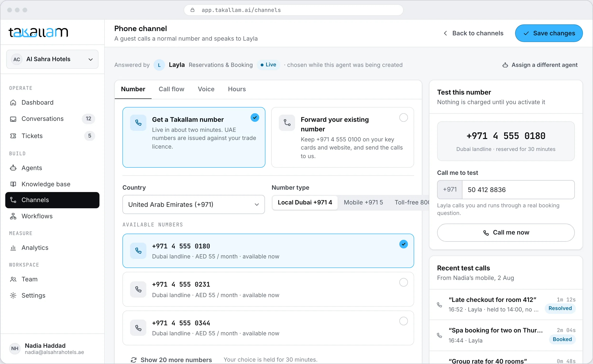Open Analytics bar chart icon
This screenshot has width=593, height=364.
pos(13,248)
